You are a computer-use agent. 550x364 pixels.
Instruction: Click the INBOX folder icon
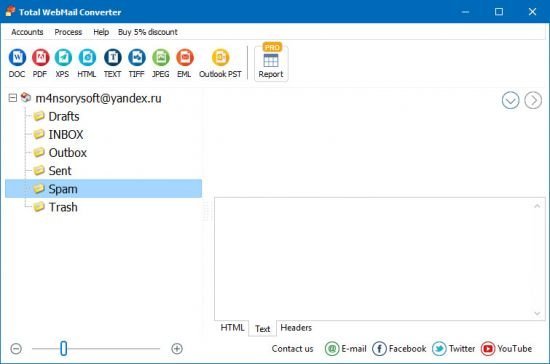click(39, 134)
